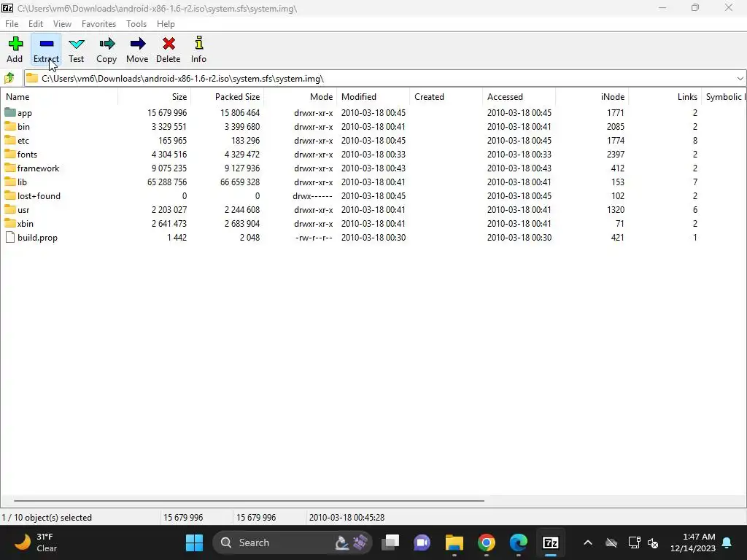
Task: Sort by the iNode column header
Action: click(592, 97)
